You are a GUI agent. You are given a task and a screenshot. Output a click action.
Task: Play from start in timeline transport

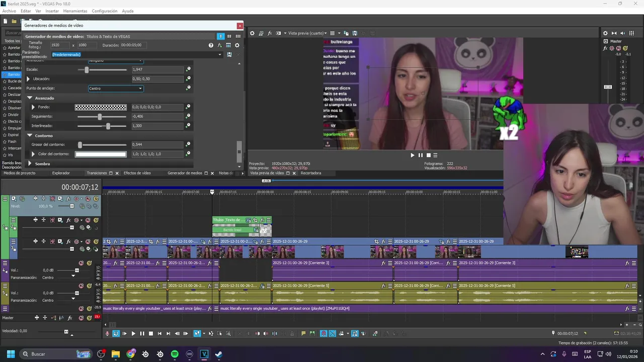coord(125,333)
